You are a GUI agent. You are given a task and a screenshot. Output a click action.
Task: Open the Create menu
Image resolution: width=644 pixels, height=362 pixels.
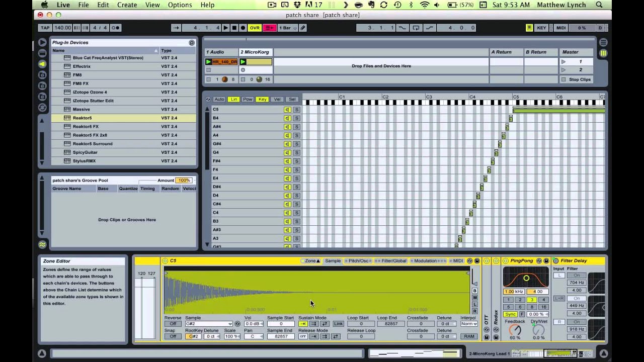(127, 5)
